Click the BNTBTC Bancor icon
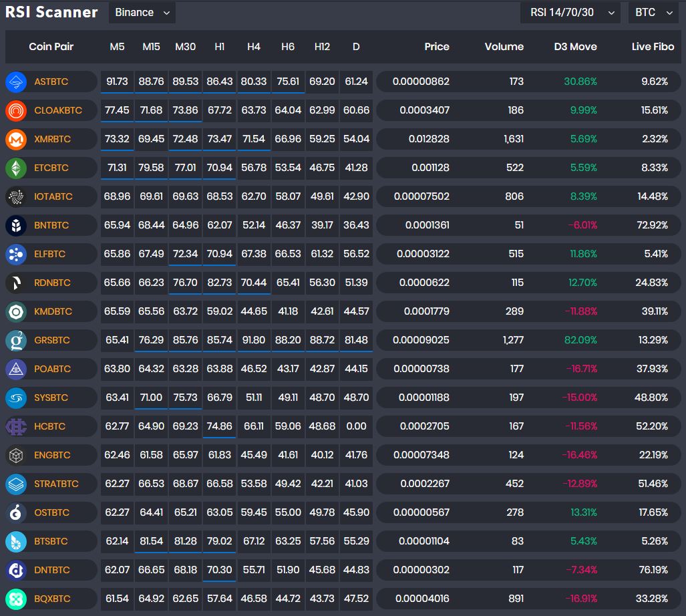The width and height of the screenshot is (686, 616). tap(16, 226)
